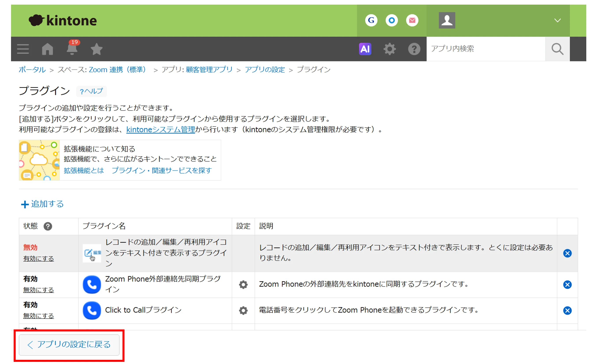Remove the record icon text plugin
The image size is (593, 364).
pyautogui.click(x=567, y=253)
